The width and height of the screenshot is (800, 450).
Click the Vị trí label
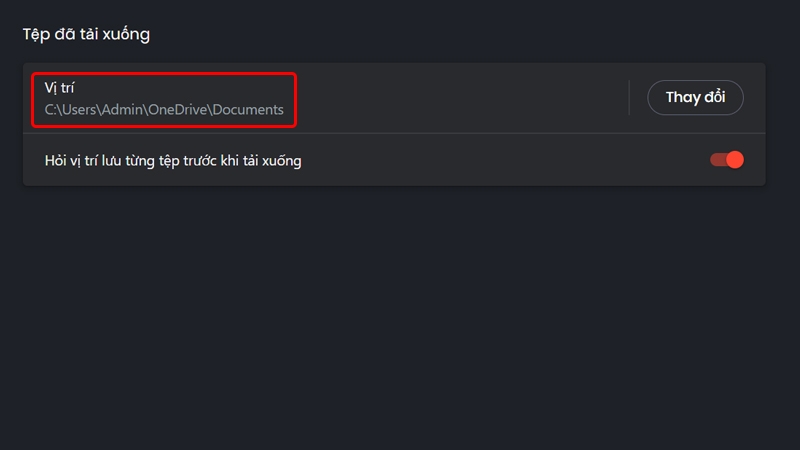tap(60, 88)
